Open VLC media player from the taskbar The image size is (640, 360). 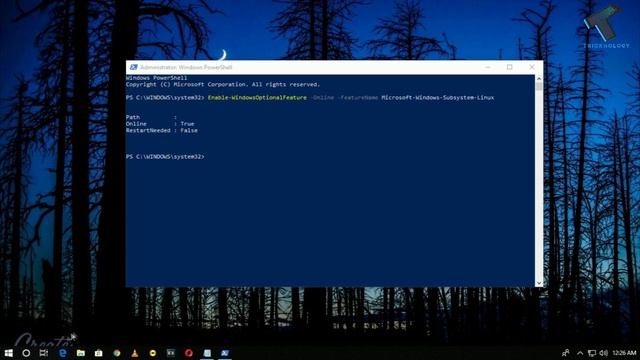click(x=135, y=353)
